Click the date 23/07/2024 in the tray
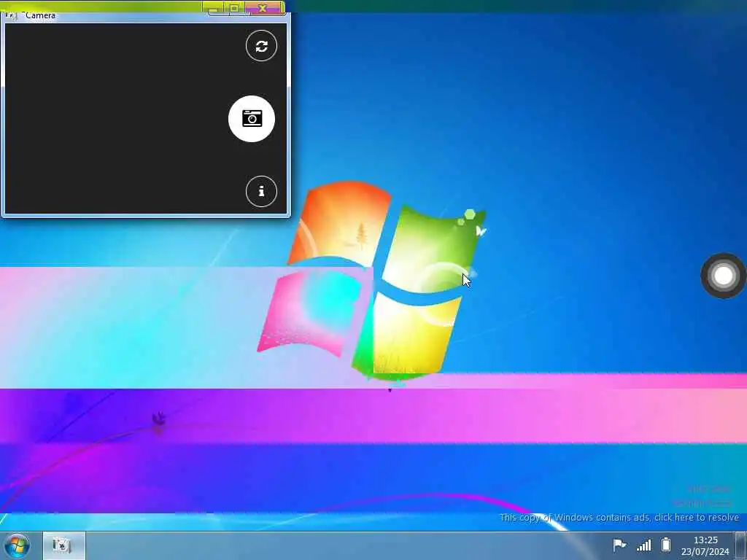747x560 pixels. click(x=705, y=551)
